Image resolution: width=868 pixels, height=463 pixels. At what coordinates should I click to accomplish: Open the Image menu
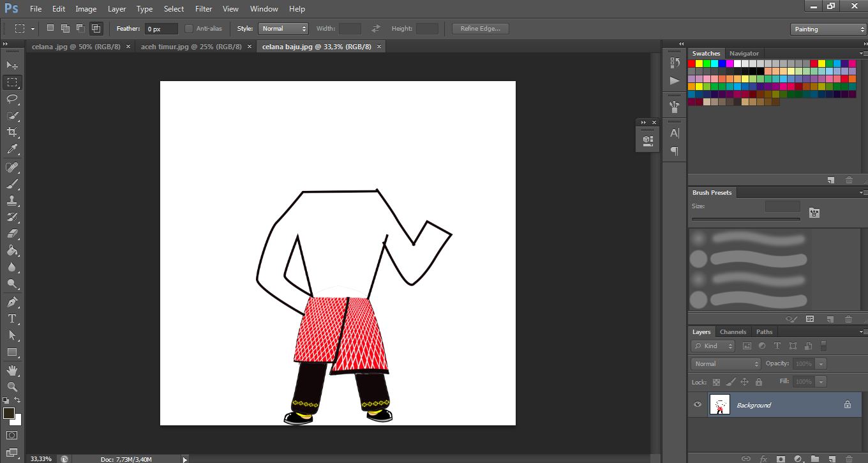tap(86, 9)
